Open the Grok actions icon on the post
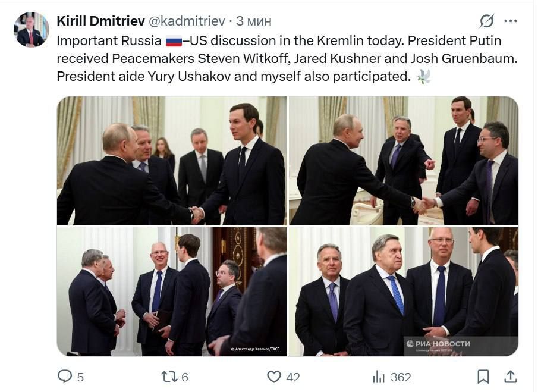Image resolution: width=541 pixels, height=392 pixels. pos(487,20)
